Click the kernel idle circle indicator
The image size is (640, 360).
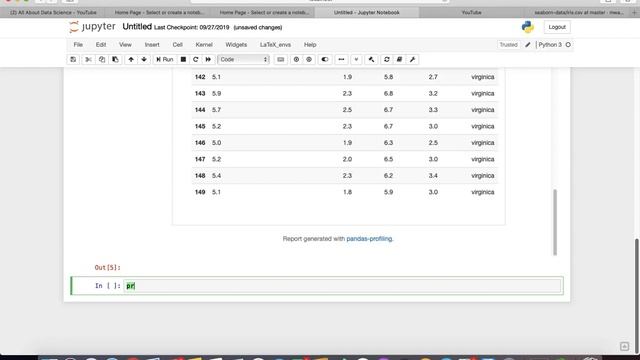click(x=568, y=45)
